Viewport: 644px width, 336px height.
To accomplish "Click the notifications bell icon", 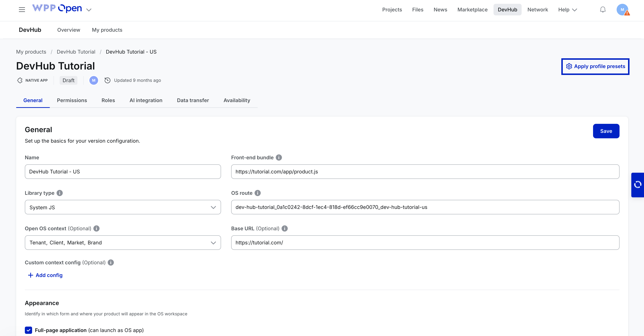I will point(603,10).
